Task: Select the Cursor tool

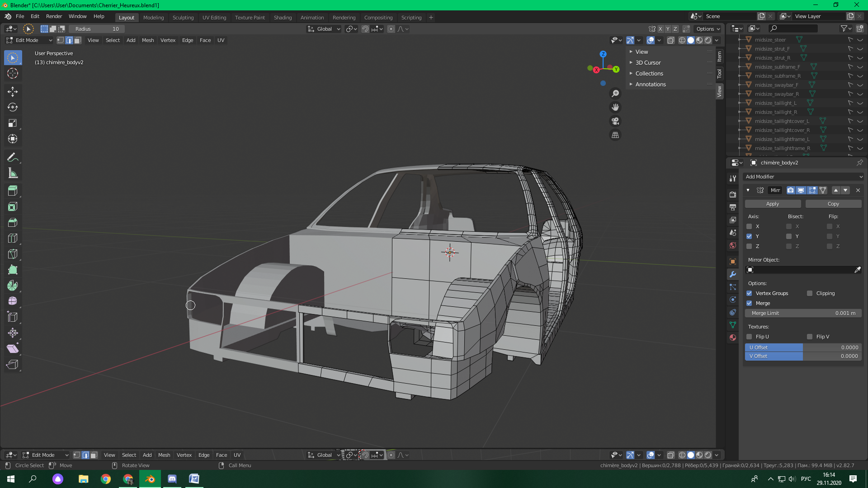Action: (x=13, y=74)
